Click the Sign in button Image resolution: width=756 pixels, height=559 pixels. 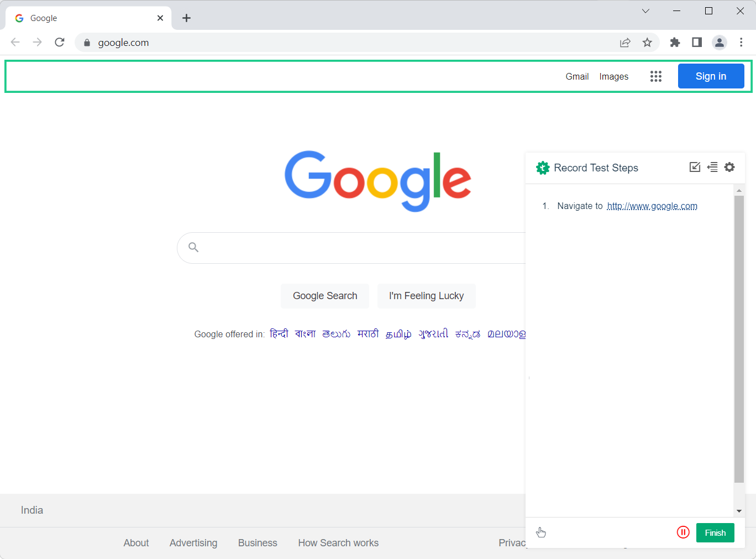711,76
